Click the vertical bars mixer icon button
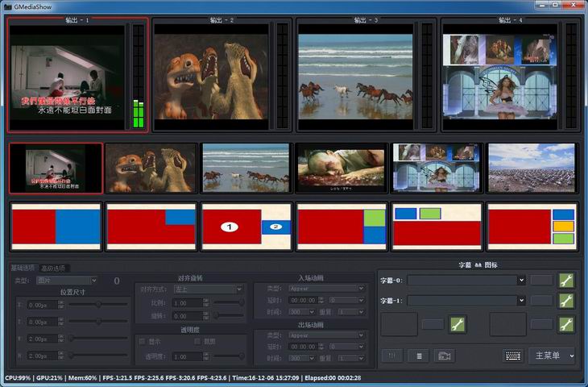The height and width of the screenshot is (387, 588). (x=392, y=356)
